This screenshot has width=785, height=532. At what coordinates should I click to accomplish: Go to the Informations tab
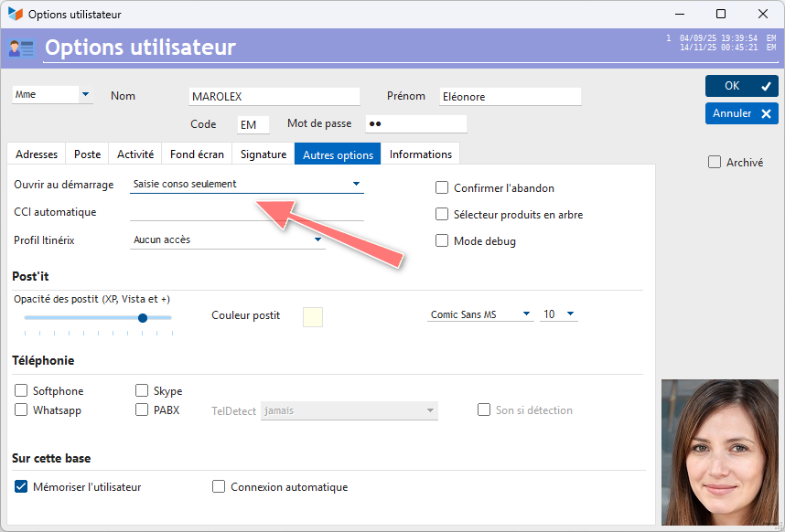(x=421, y=154)
